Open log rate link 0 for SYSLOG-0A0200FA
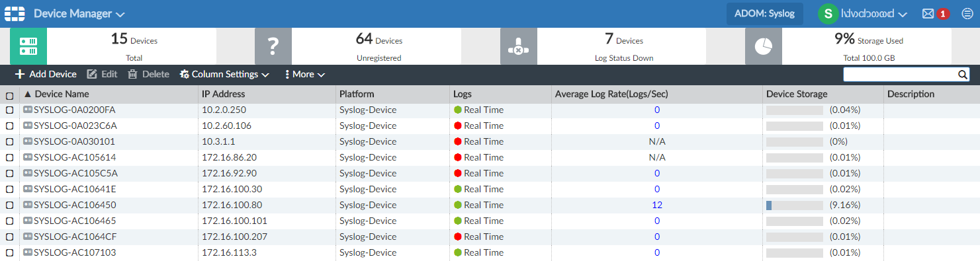Viewport: 980px width, 261px height. click(x=657, y=110)
